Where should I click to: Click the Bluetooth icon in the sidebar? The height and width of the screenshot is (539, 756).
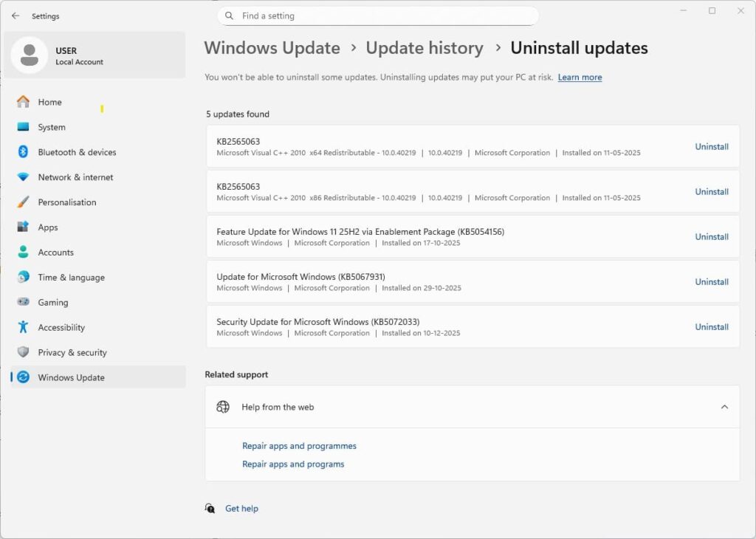23,152
